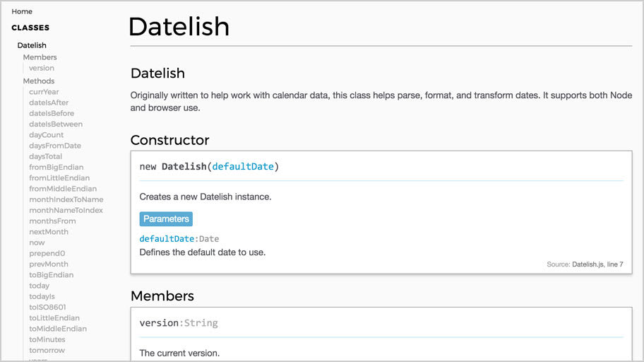This screenshot has width=644, height=362.
Task: Go to the nextMonth method
Action: pyautogui.click(x=49, y=232)
